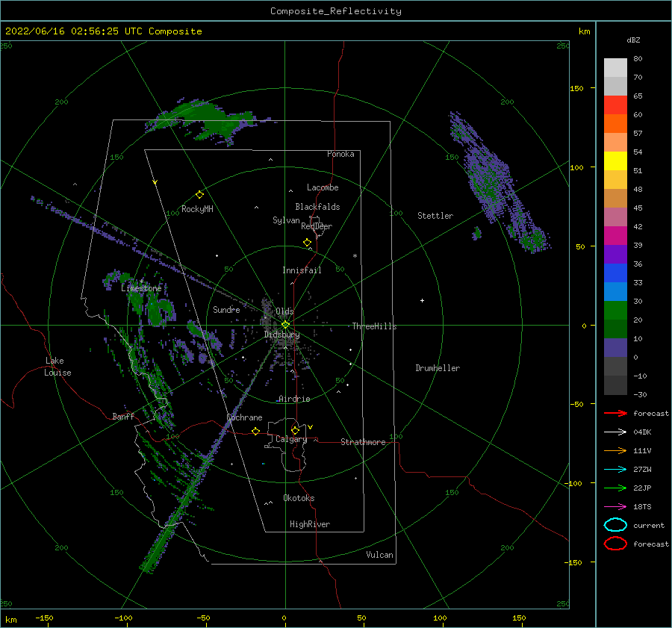Click the cyan 27ZW arrow icon
Screen dimensions: 672x628
[x=615, y=470]
